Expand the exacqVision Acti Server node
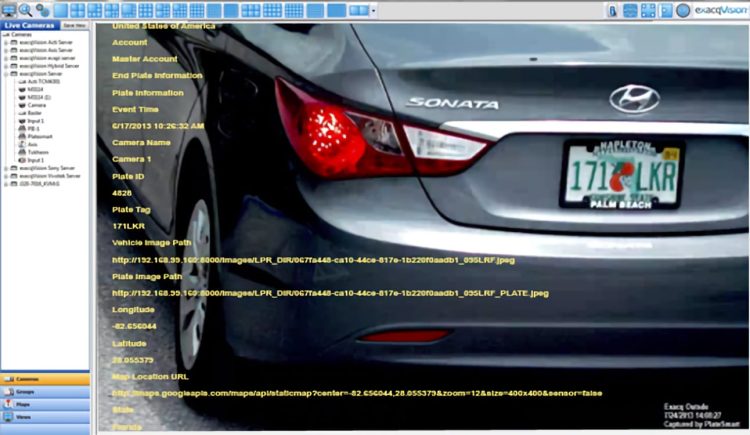Screen dimensions: 750x435 [x=6, y=43]
